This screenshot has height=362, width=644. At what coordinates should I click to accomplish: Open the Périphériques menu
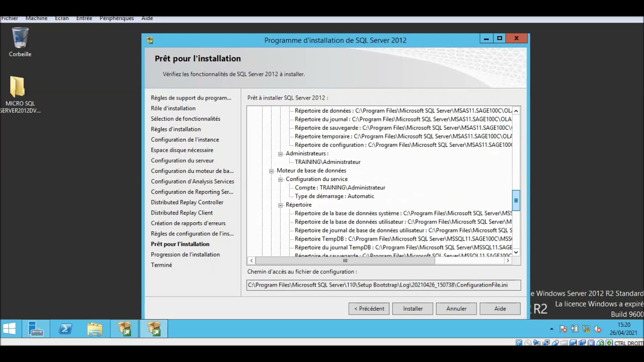click(117, 18)
